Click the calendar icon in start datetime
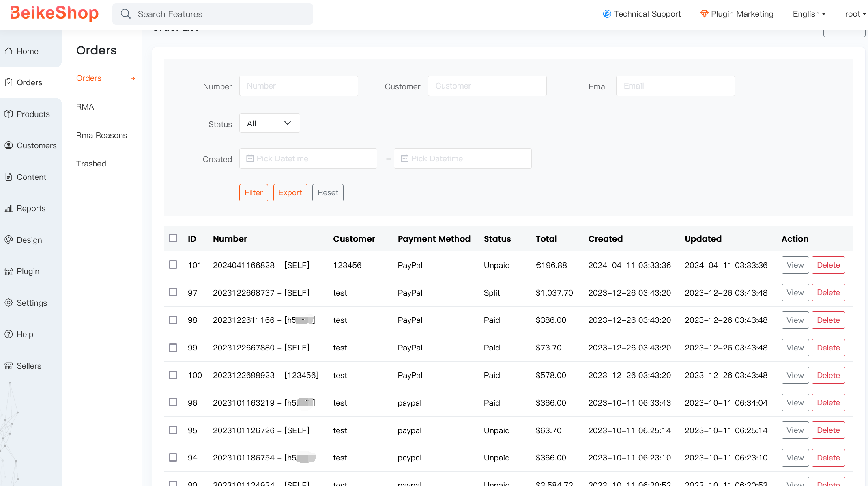The width and height of the screenshot is (868, 486). pos(250,158)
